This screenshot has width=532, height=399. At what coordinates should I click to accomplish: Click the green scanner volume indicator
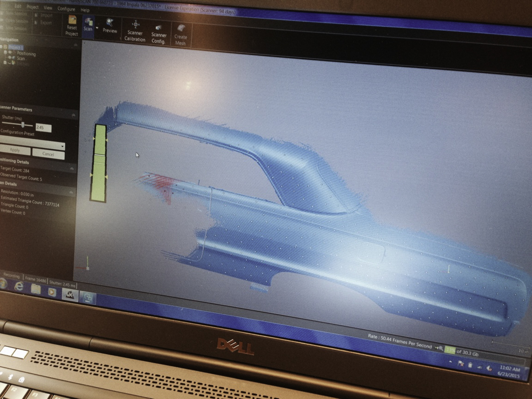click(x=99, y=163)
